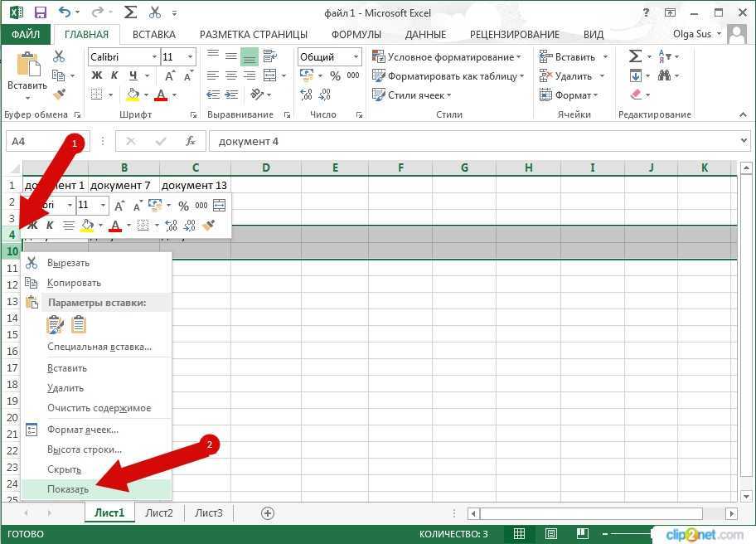The width and height of the screenshot is (756, 544).
Task: Click the mini toolbar percent style icon
Action: click(x=183, y=206)
